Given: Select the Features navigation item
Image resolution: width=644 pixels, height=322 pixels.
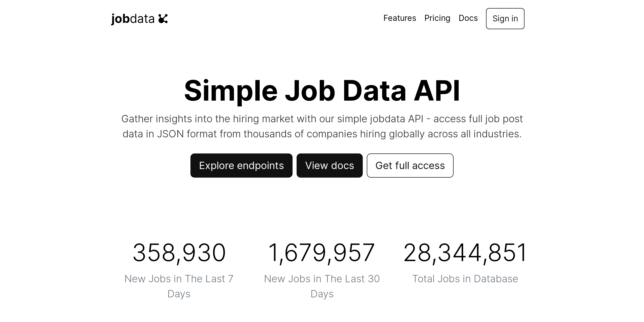Looking at the screenshot, I should [x=399, y=18].
